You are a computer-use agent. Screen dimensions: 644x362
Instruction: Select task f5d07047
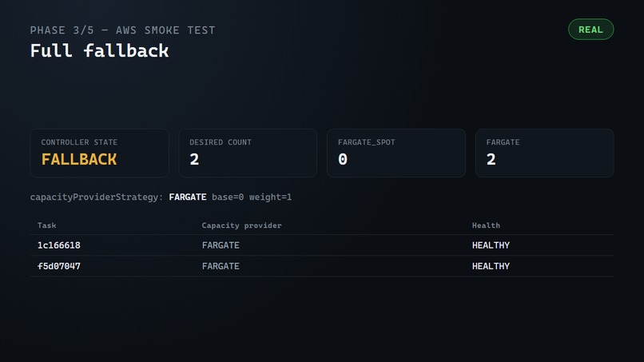pyautogui.click(x=59, y=266)
